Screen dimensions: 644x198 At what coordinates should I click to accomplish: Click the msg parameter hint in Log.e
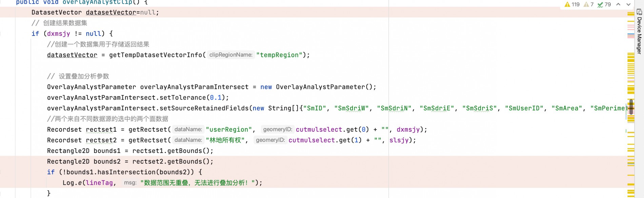(x=130, y=183)
